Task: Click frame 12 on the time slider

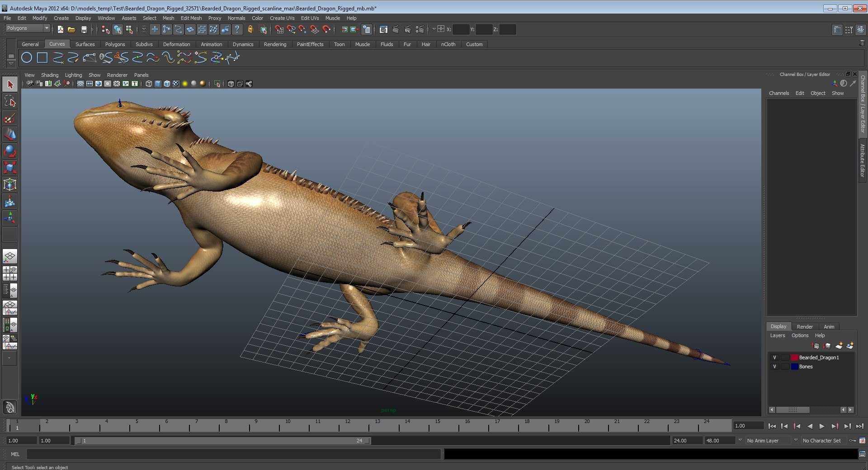Action: pos(347,425)
